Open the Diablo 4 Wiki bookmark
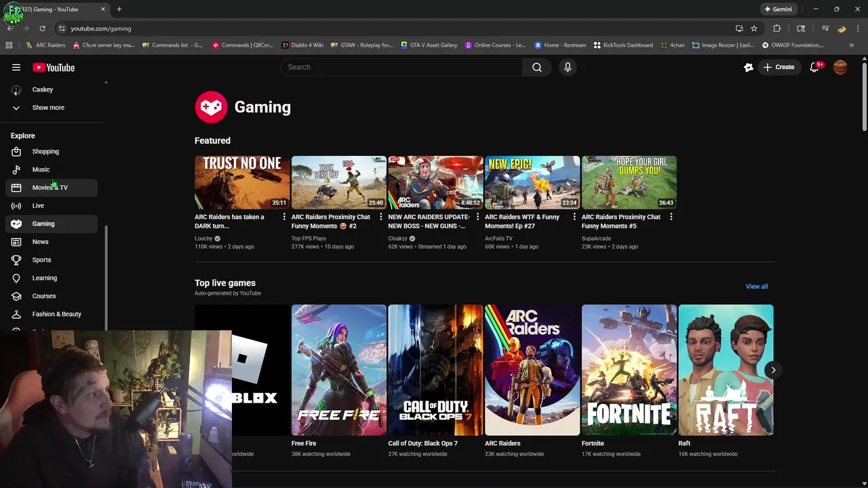This screenshot has width=868, height=488. [x=303, y=45]
